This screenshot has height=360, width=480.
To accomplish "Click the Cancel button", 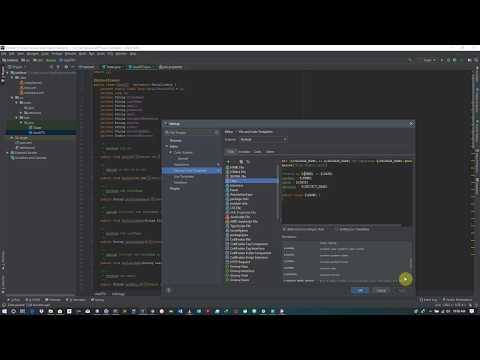I will (x=381, y=291).
